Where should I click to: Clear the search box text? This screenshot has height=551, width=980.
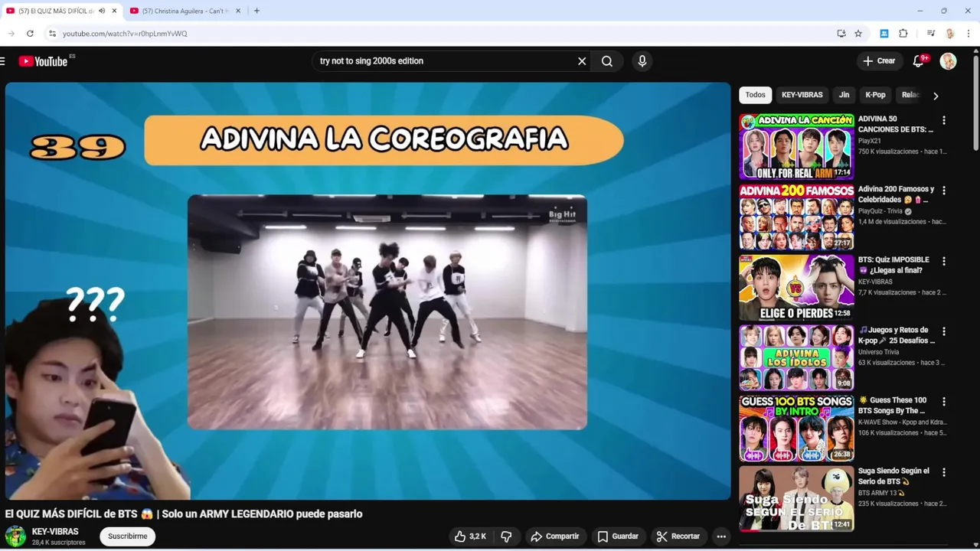point(582,61)
